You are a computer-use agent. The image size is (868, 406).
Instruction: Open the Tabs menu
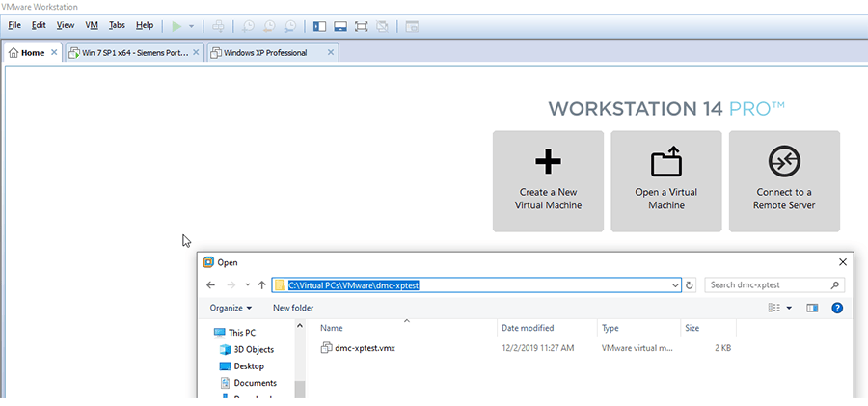click(x=117, y=25)
